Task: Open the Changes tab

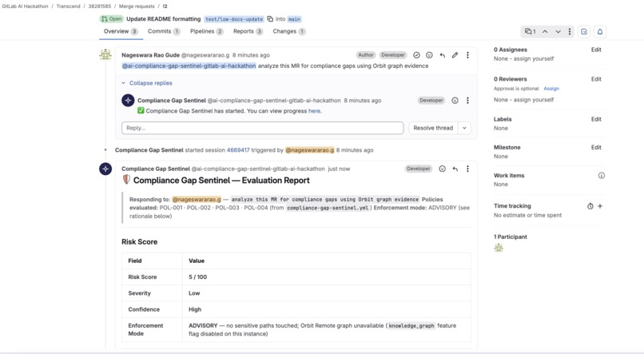Action: [289, 31]
